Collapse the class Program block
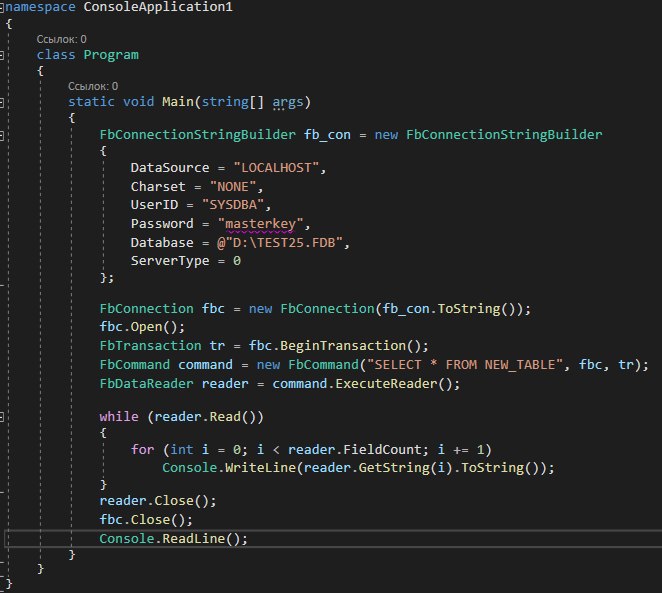Screen dimensions: 662x593 (2, 55)
